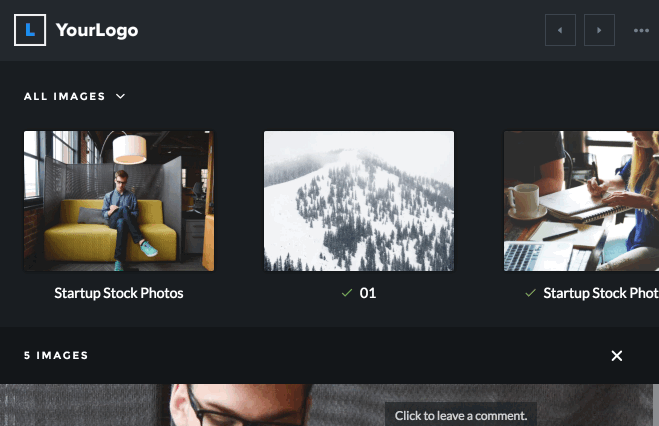Click the YourLogo brand name
The height and width of the screenshot is (426, 659).
(x=97, y=30)
